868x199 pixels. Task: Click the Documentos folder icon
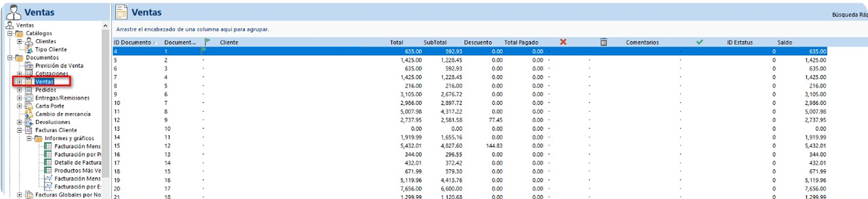(19, 58)
